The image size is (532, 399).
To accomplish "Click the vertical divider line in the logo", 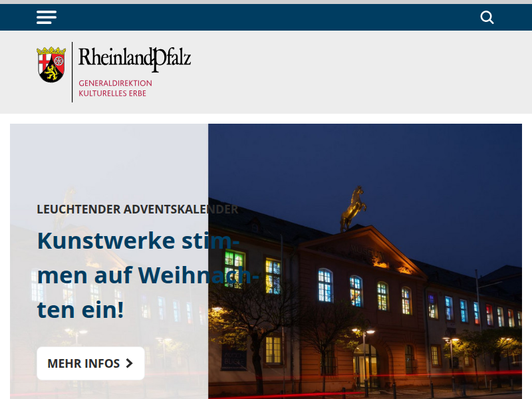I will click(72, 72).
